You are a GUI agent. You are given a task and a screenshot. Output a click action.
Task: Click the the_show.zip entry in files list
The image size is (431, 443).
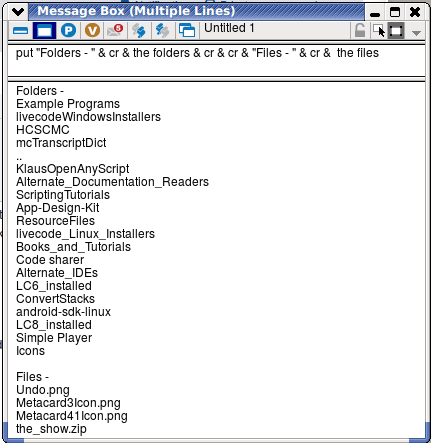51,429
